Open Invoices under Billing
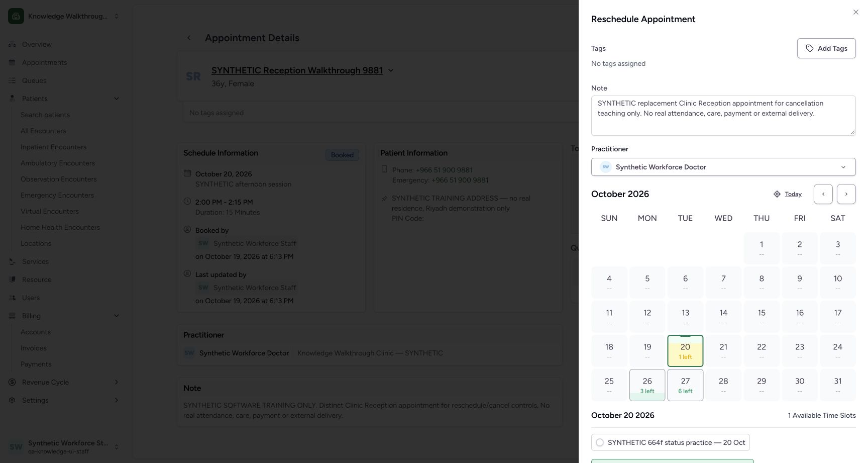 (34, 348)
